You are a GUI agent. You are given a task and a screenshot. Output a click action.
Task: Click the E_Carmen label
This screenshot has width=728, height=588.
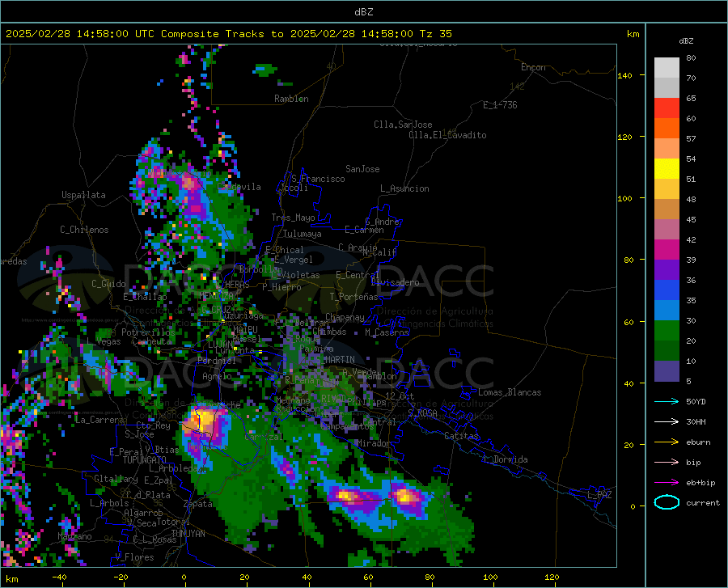364,230
